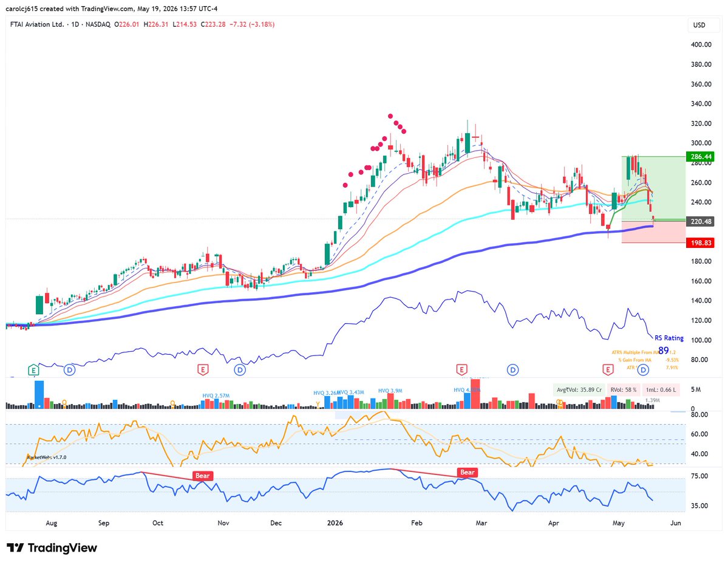
Task: Click the −7.32 (−3.18%) change value
Action: coord(252,24)
